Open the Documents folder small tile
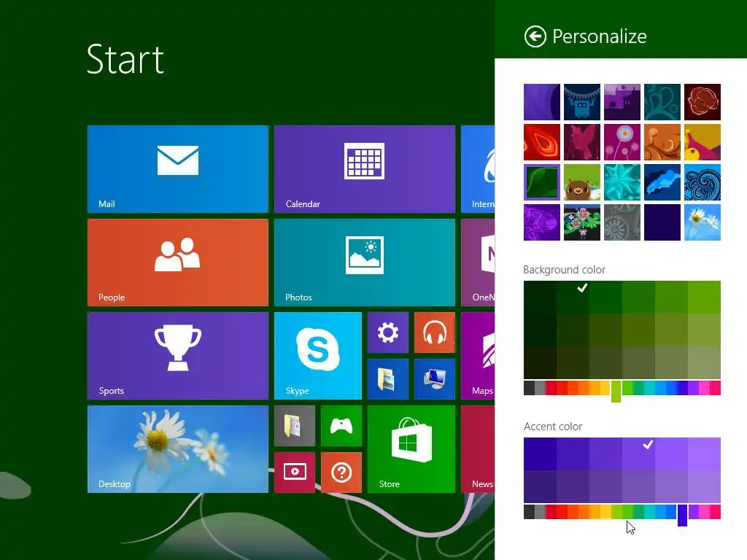The image size is (747, 560). click(295, 426)
